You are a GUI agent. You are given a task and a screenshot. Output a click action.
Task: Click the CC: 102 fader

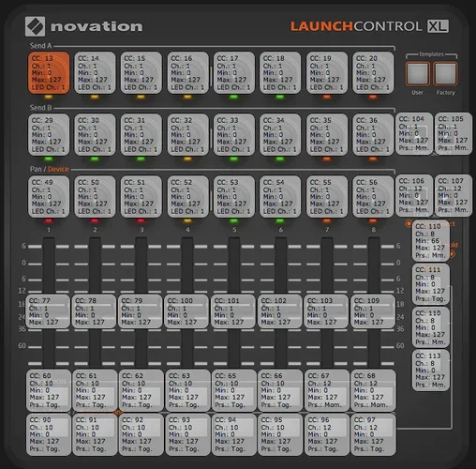[280, 311]
